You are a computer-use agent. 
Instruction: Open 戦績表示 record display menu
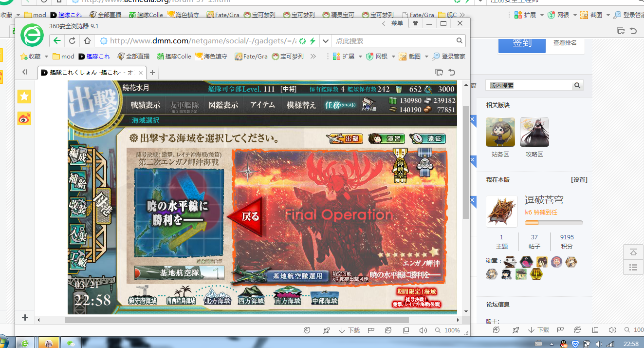tap(146, 105)
